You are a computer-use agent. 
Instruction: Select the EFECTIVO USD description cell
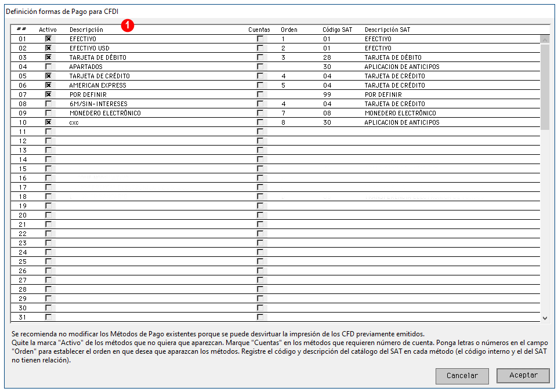point(89,48)
